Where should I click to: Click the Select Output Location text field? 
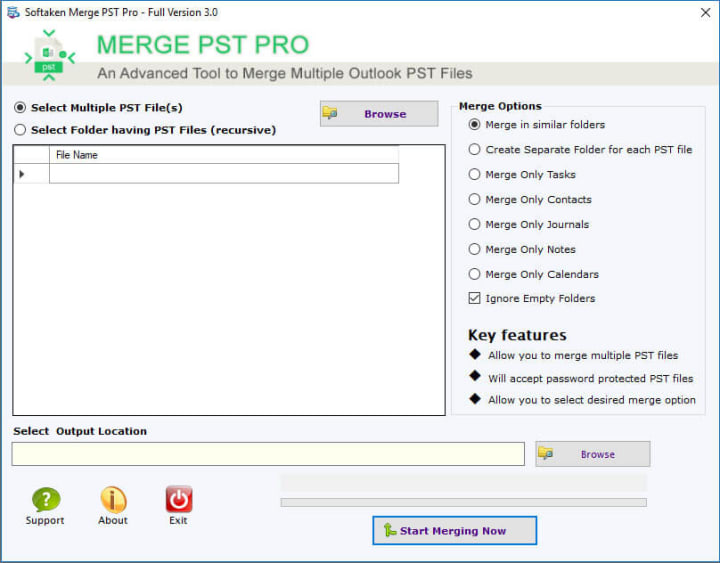[268, 454]
